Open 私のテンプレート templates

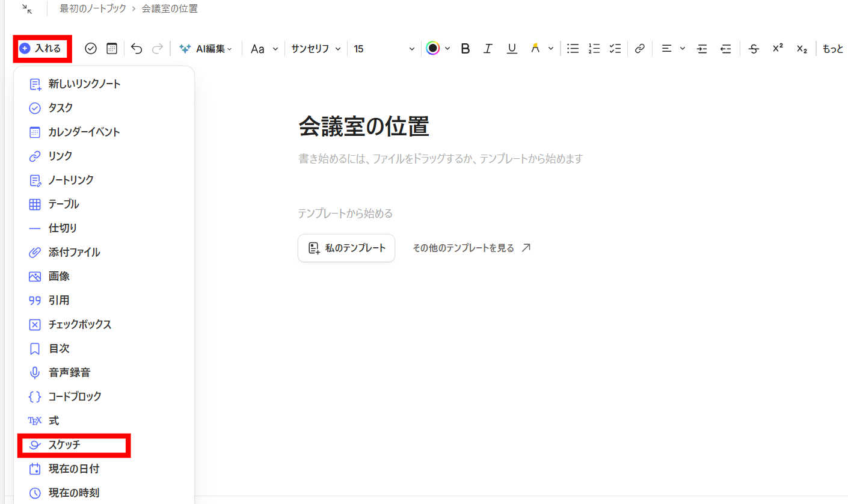point(346,248)
